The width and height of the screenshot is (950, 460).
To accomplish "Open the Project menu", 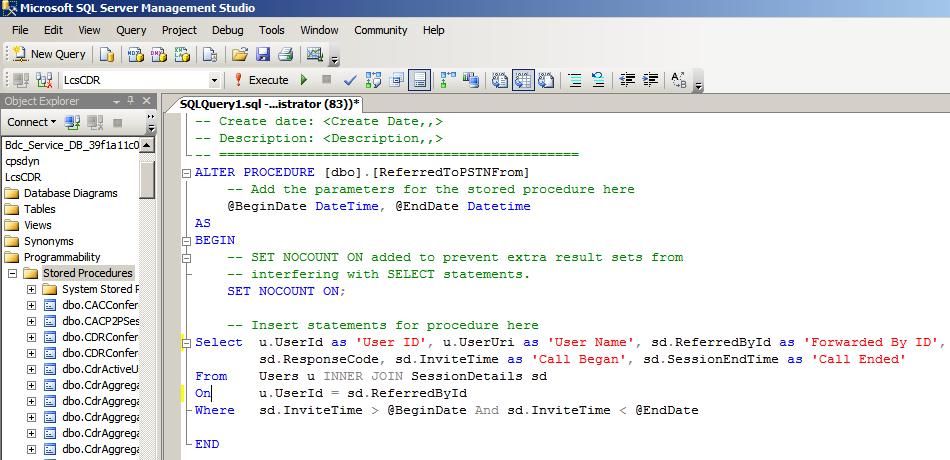I will 179,30.
